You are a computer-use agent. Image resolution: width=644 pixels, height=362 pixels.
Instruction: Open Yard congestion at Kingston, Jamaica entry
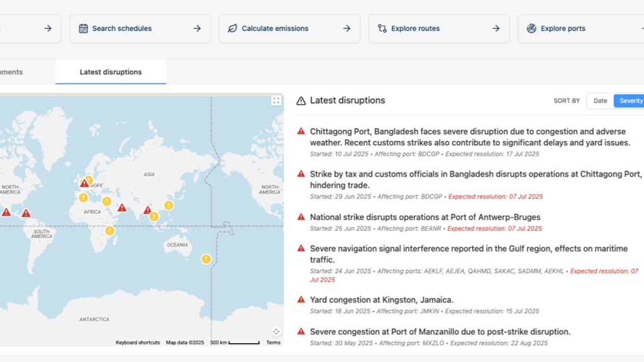381,300
